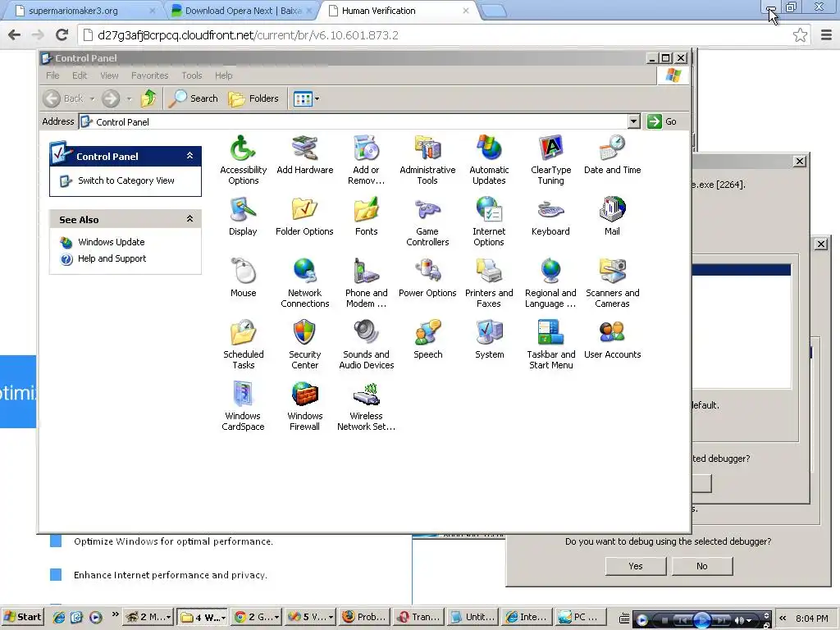
Task: Open the Speech applet
Action: click(427, 340)
